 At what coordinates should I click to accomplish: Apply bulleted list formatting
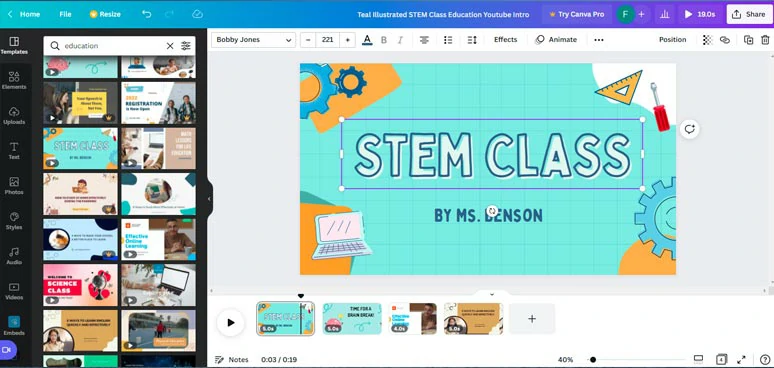[448, 40]
